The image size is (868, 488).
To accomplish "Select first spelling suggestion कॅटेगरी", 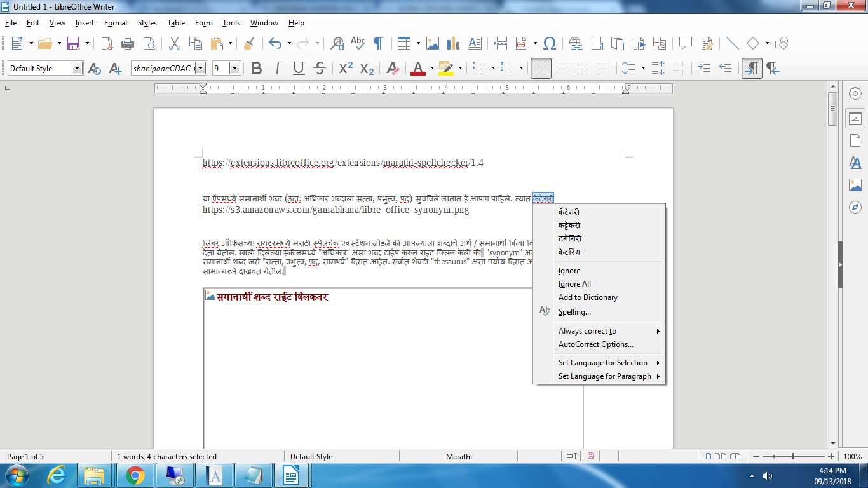I will coord(600,212).
